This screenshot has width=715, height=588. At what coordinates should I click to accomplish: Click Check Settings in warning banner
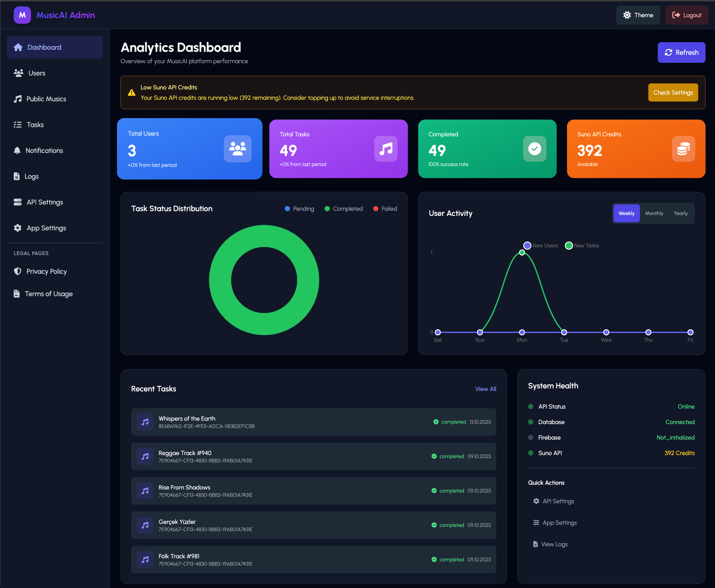(x=673, y=92)
